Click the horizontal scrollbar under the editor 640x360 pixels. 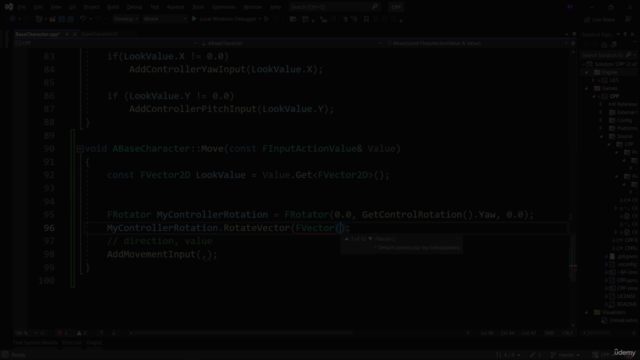244,333
